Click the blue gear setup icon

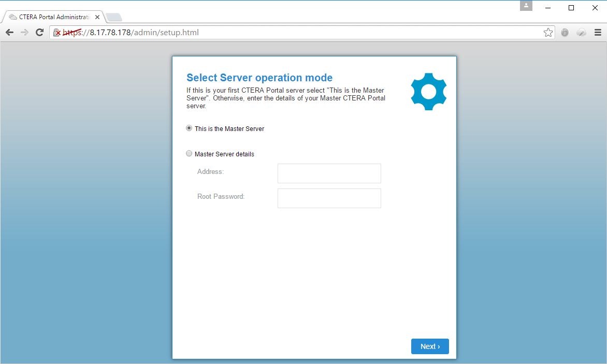[x=428, y=92]
